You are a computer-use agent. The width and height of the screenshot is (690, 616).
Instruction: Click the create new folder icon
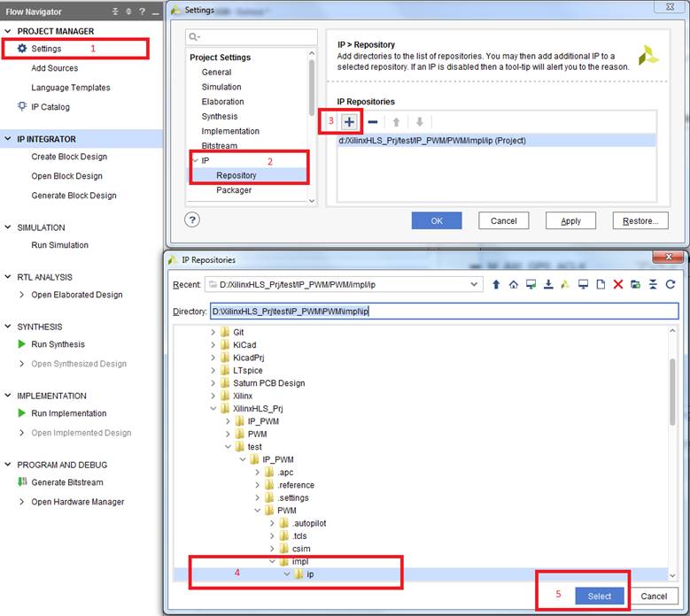click(x=635, y=284)
